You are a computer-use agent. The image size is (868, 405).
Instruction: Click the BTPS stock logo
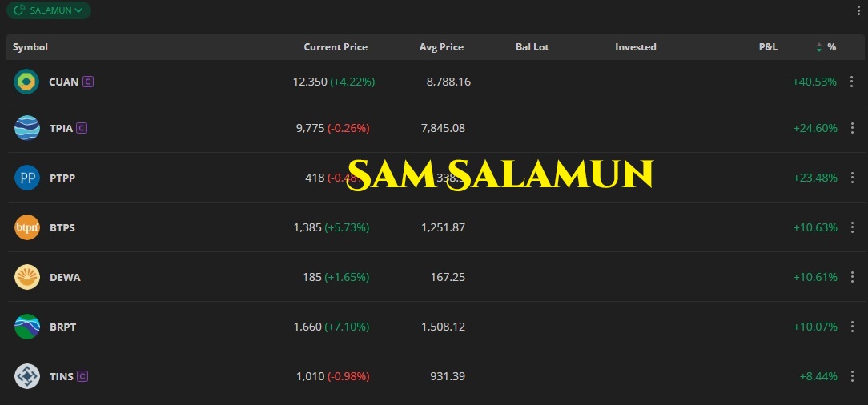(26, 227)
